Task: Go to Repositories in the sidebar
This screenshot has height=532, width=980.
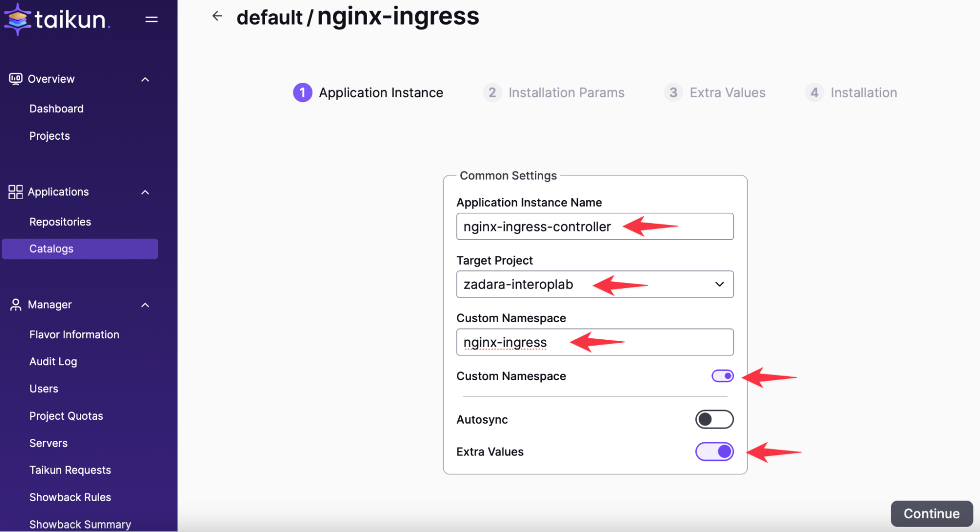Action: point(60,222)
